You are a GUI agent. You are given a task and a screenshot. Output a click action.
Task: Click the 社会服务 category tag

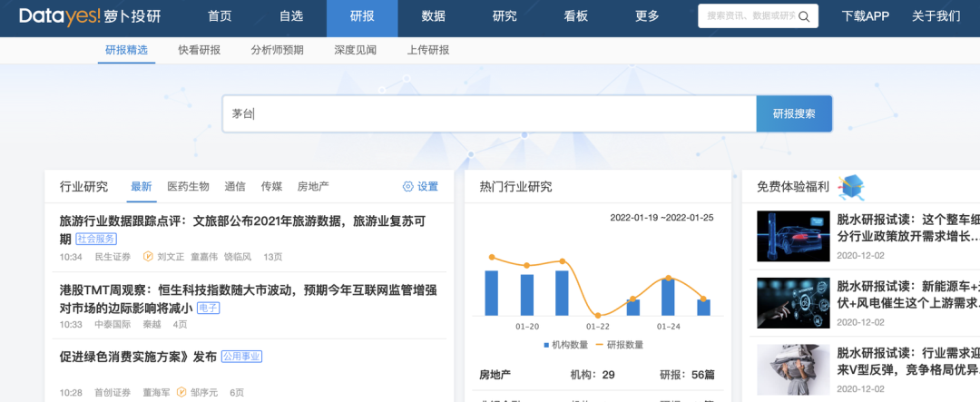click(x=96, y=239)
